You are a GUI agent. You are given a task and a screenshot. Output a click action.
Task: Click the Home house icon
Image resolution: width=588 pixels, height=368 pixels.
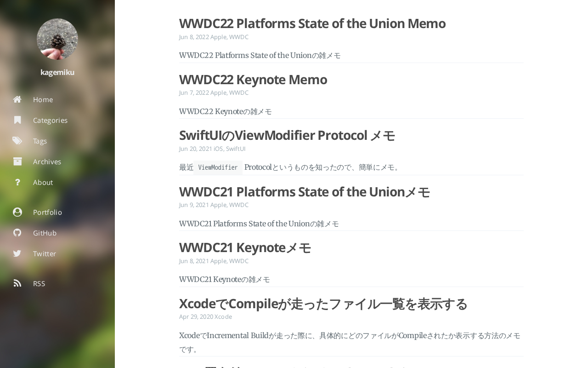tap(17, 99)
